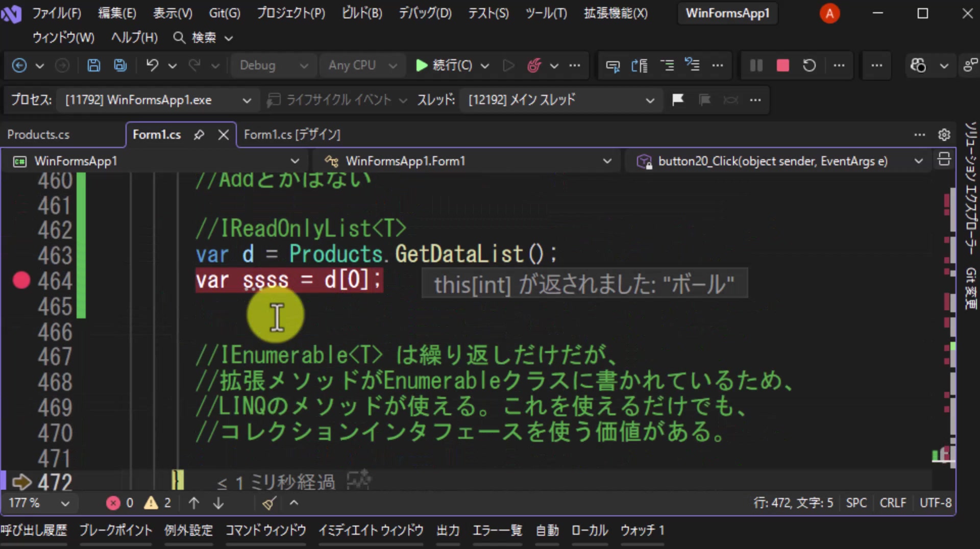Screen dimensions: 980x549
Task: Open the Breakpoints (ブレークポイント) panel tab
Action: [116, 531]
